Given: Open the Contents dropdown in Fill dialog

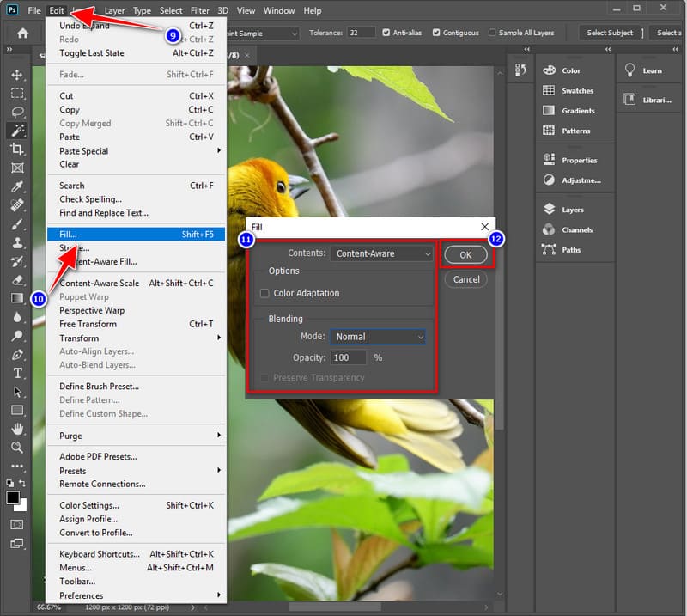Looking at the screenshot, I should [382, 253].
